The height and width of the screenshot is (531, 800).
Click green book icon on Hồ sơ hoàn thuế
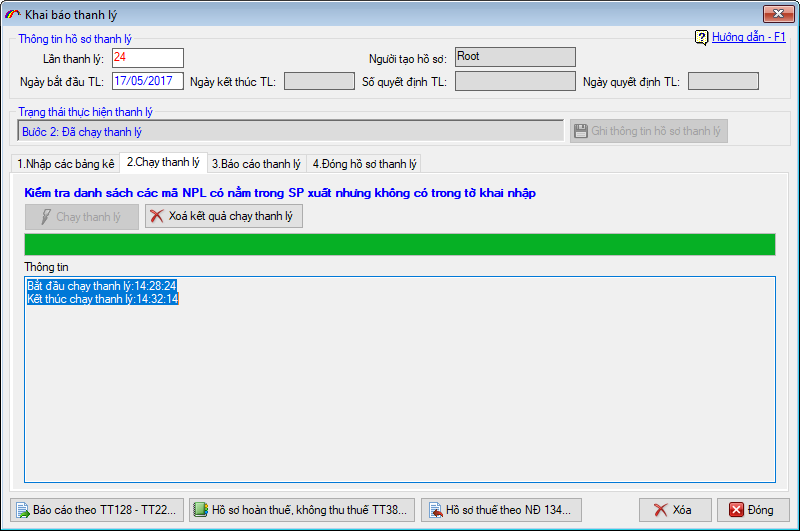[201, 510]
